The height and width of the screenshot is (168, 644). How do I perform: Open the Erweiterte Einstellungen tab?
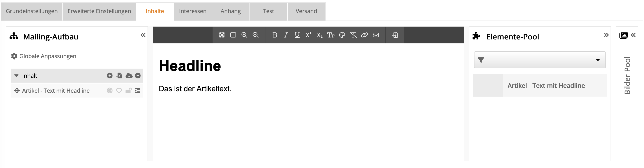click(99, 11)
